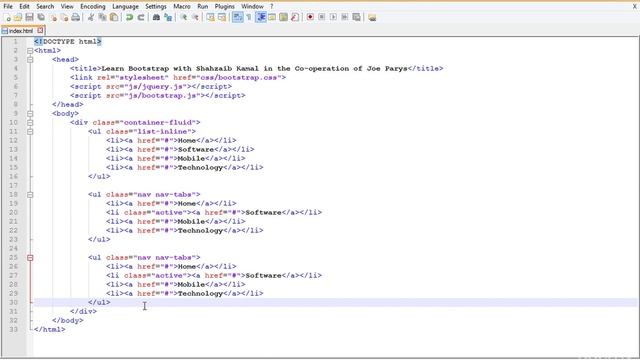Viewport: 640px width, 360px height.
Task: Open the Window menu
Action: pyautogui.click(x=252, y=6)
